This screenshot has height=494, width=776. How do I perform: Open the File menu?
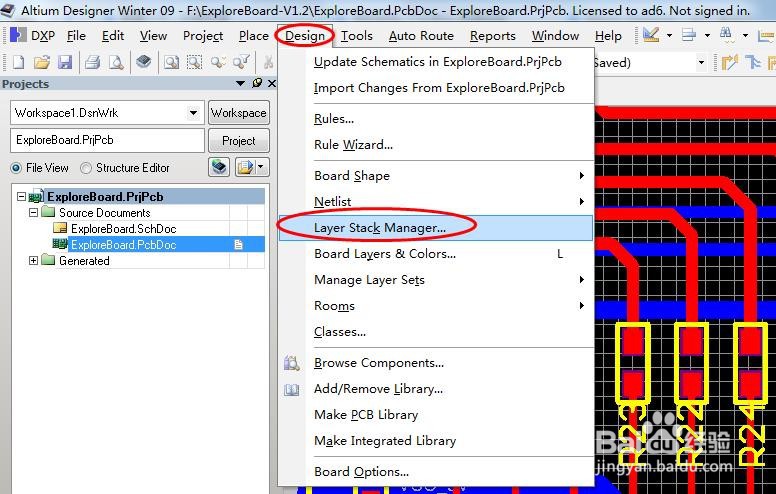click(76, 36)
